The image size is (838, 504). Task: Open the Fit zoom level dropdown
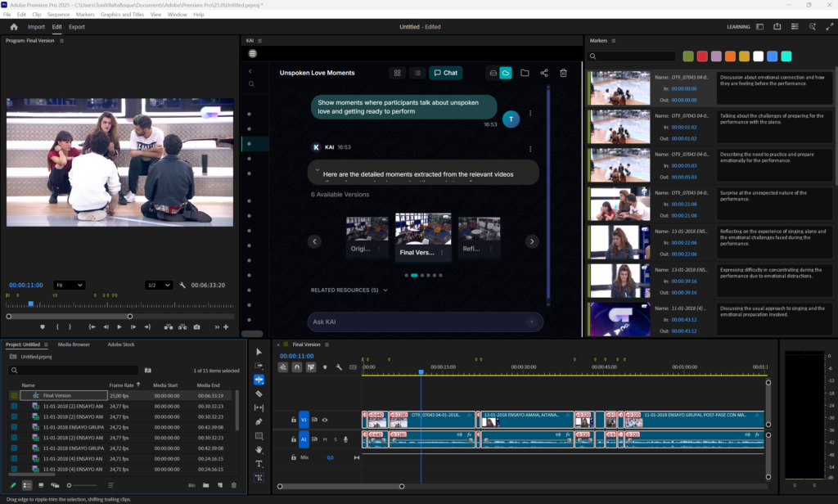tap(70, 285)
